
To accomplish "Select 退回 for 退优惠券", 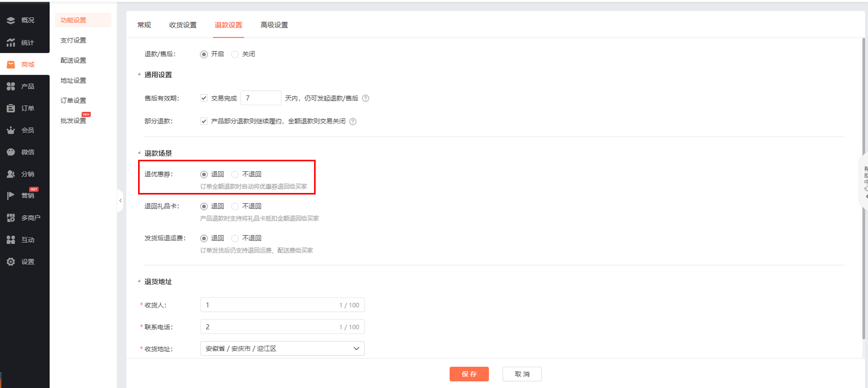I will coord(204,174).
